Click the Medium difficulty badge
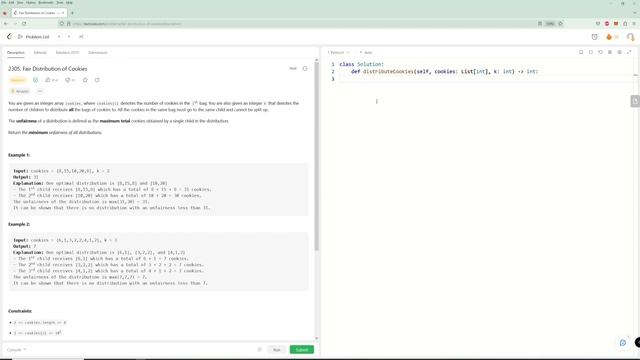 coord(18,80)
